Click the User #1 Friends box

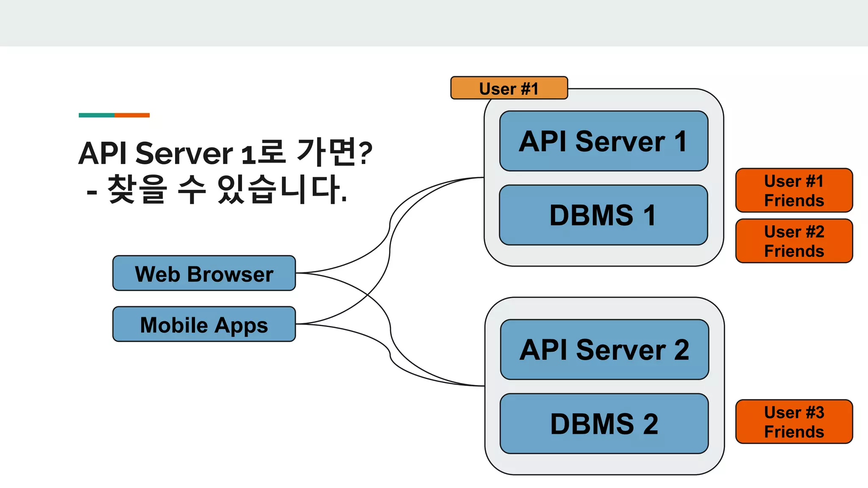794,190
